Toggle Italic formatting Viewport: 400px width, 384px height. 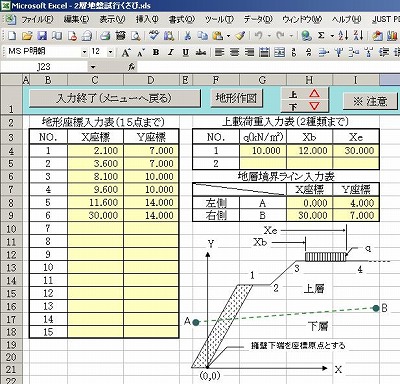tap(171, 52)
